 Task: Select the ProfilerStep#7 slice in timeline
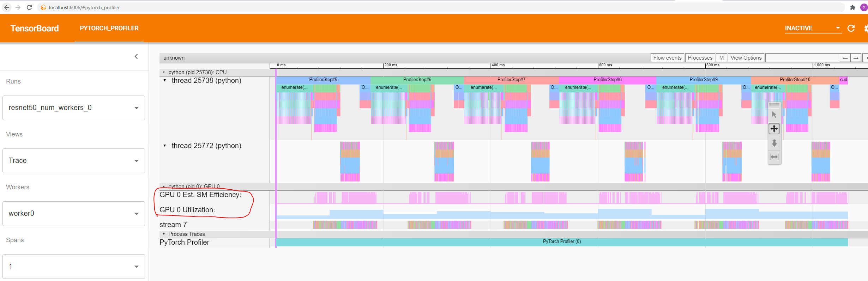(x=511, y=80)
